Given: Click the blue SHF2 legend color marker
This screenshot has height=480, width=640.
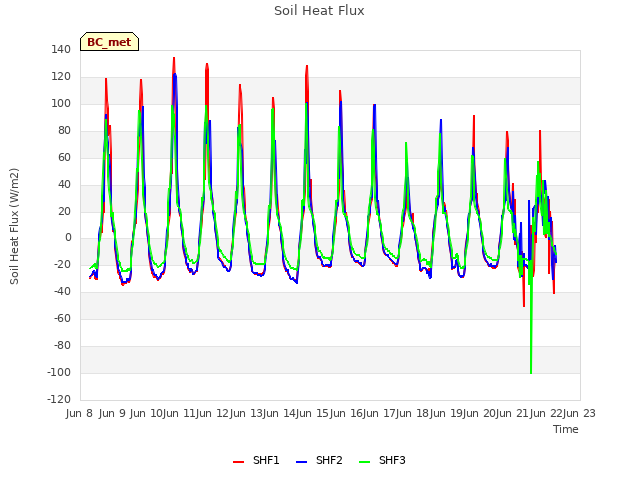Looking at the screenshot, I should click(301, 462).
